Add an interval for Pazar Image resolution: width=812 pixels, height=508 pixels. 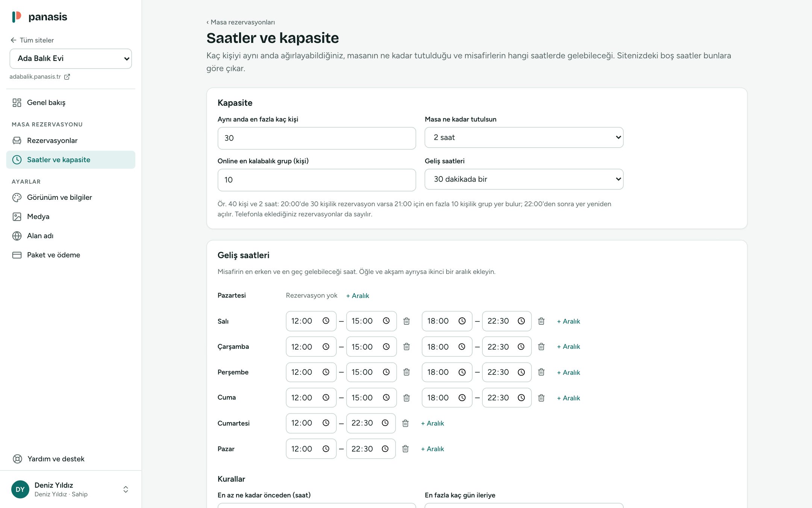coord(432,449)
